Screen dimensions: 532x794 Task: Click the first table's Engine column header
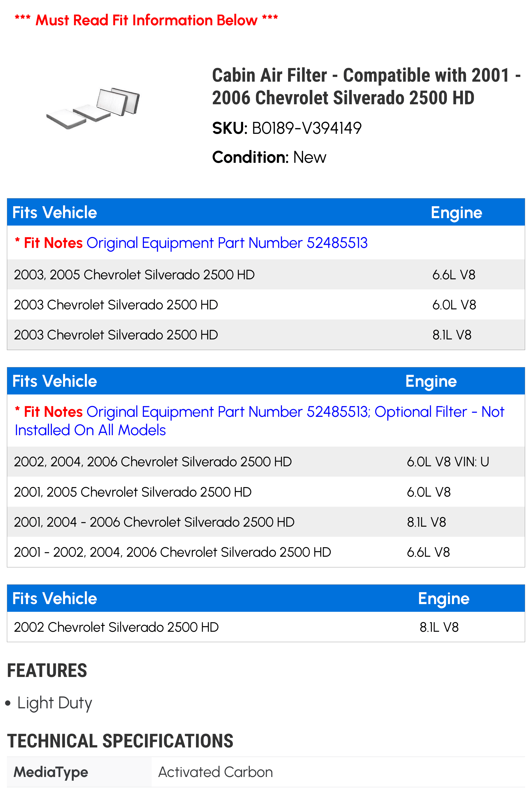tap(456, 213)
